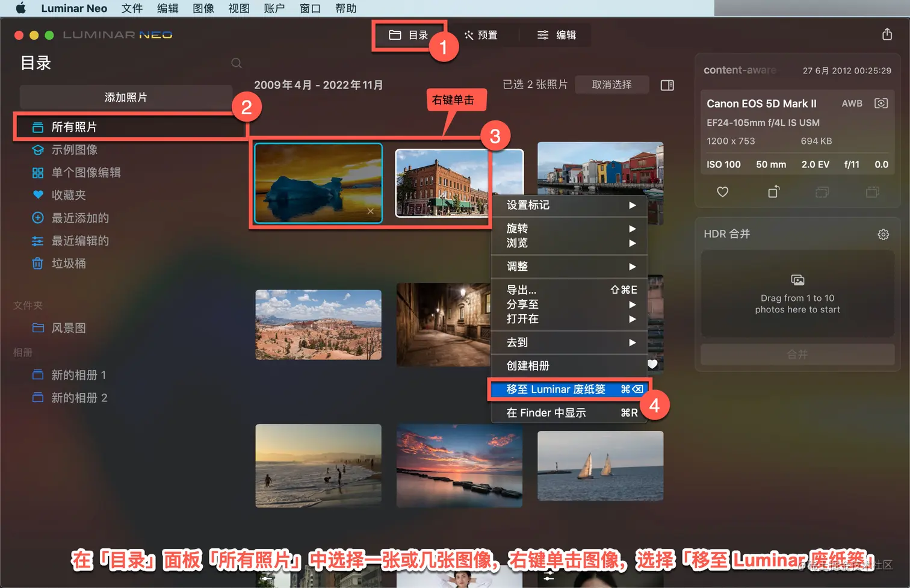Click the 1200 x 753 dimensions text
The image size is (910, 588).
[x=731, y=141]
